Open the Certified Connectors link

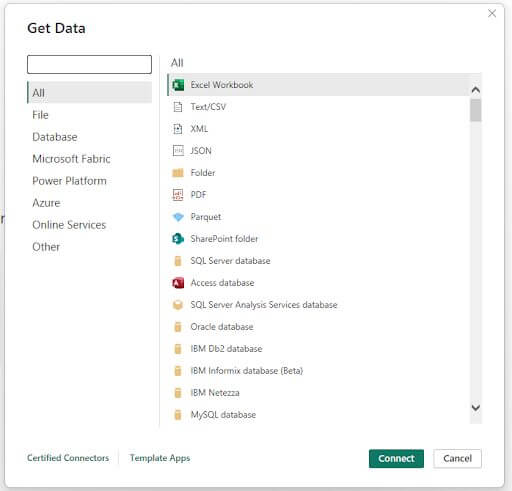pyautogui.click(x=68, y=458)
